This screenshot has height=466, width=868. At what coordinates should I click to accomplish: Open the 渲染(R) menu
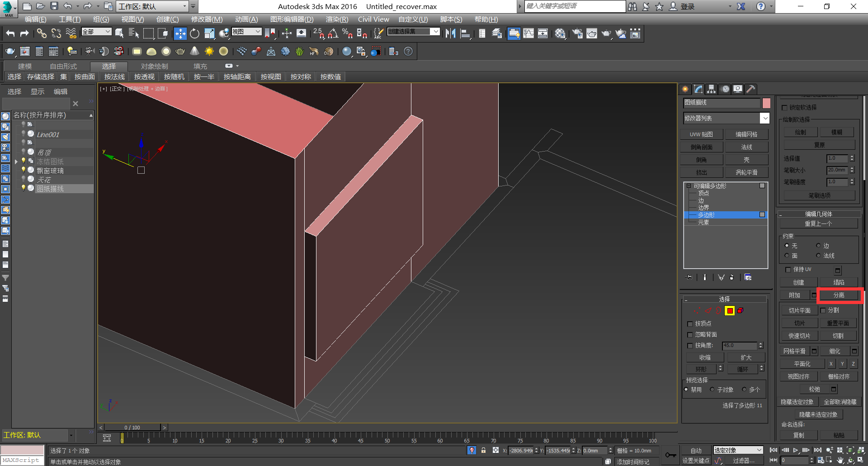pyautogui.click(x=336, y=19)
